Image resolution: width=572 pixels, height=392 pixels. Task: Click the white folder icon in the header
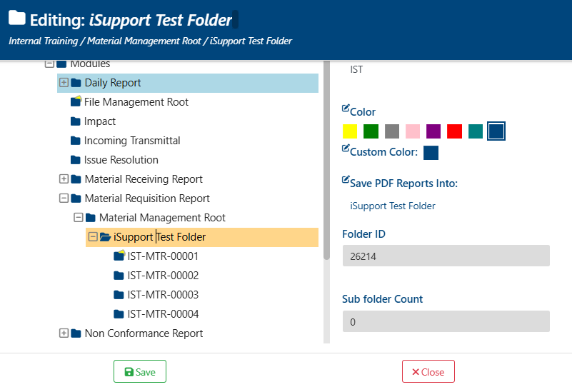pos(16,18)
